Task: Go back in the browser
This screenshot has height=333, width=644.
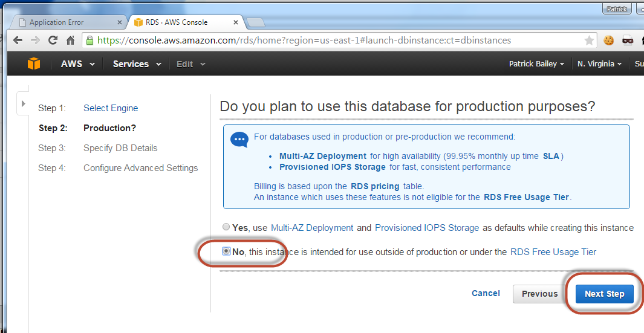Action: [x=18, y=40]
